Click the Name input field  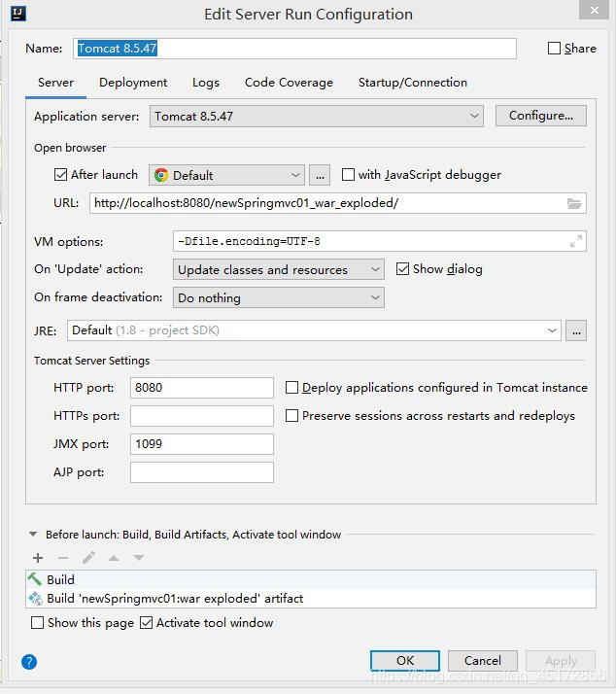point(294,49)
